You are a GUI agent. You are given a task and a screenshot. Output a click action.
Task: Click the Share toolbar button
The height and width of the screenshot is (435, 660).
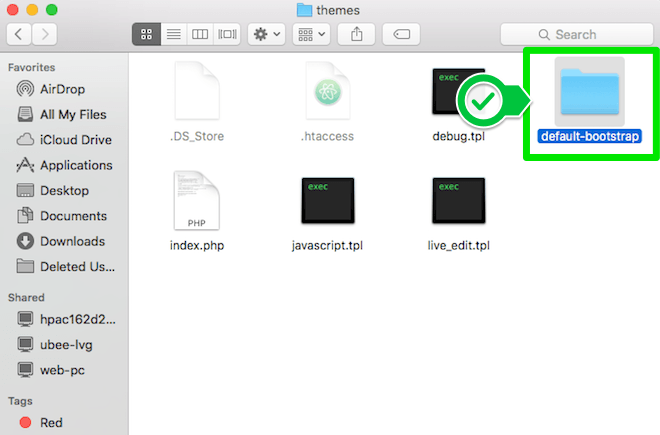[357, 34]
